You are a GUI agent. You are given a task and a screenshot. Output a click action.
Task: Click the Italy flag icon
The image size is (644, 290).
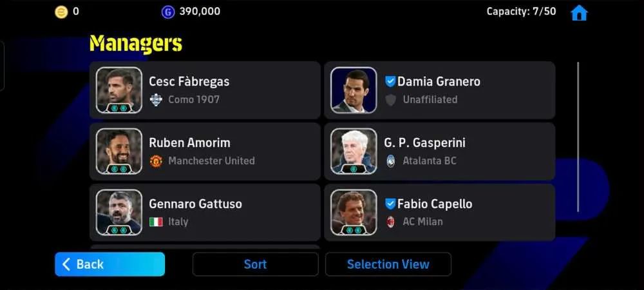[156, 222]
